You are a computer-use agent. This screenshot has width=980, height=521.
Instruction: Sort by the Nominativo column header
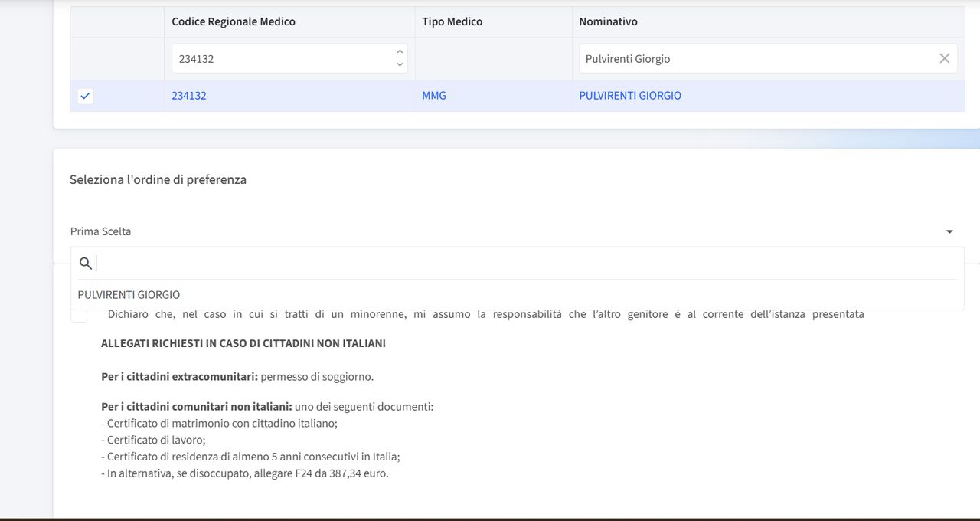609,21
